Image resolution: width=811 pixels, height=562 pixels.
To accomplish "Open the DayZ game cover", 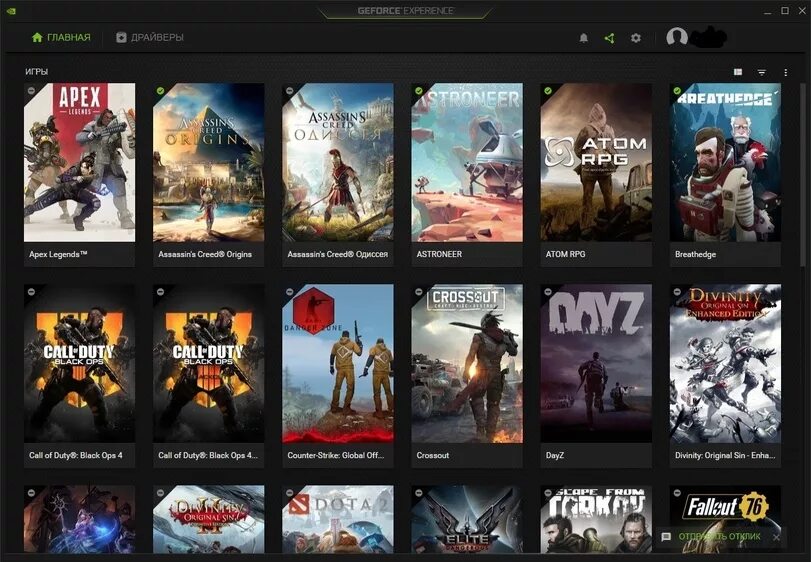I will point(596,363).
